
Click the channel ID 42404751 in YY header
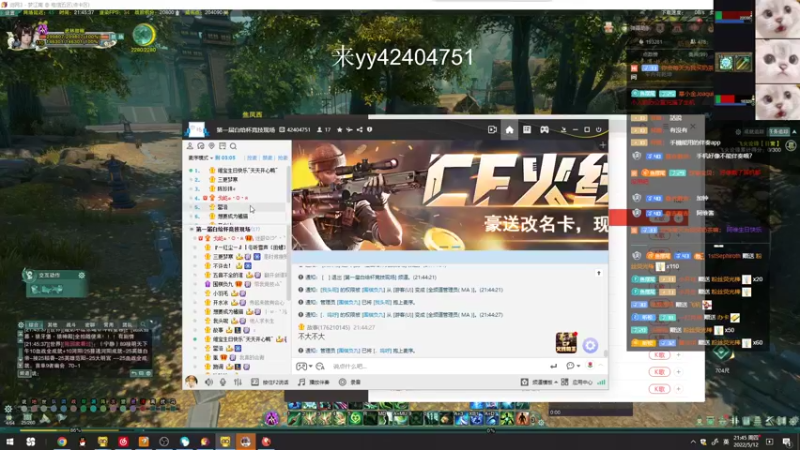(x=295, y=130)
